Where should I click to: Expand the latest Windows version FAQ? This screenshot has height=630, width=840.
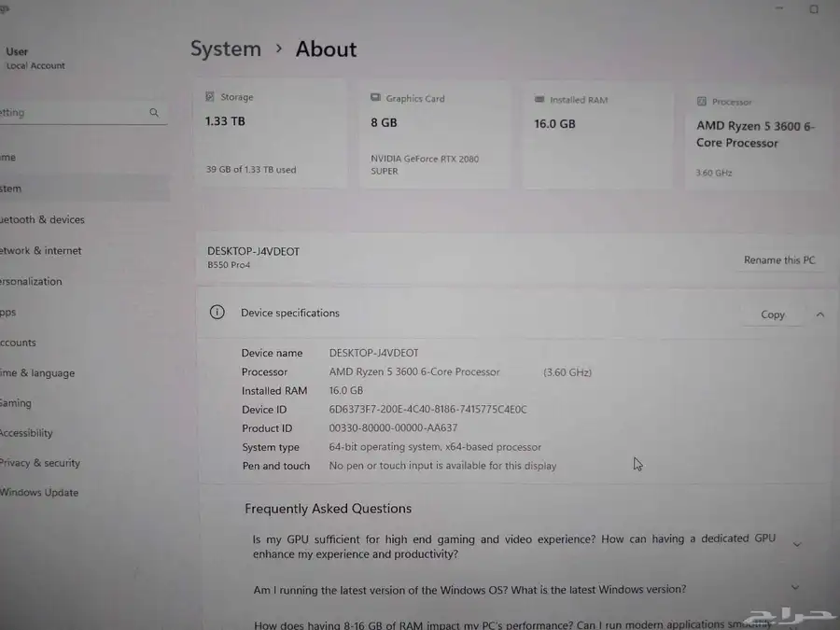point(795,588)
